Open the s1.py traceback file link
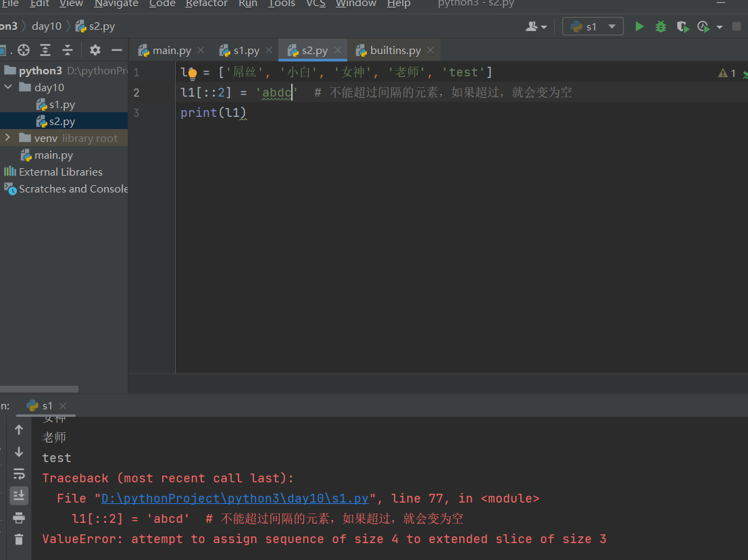This screenshot has width=748, height=560. (234, 499)
